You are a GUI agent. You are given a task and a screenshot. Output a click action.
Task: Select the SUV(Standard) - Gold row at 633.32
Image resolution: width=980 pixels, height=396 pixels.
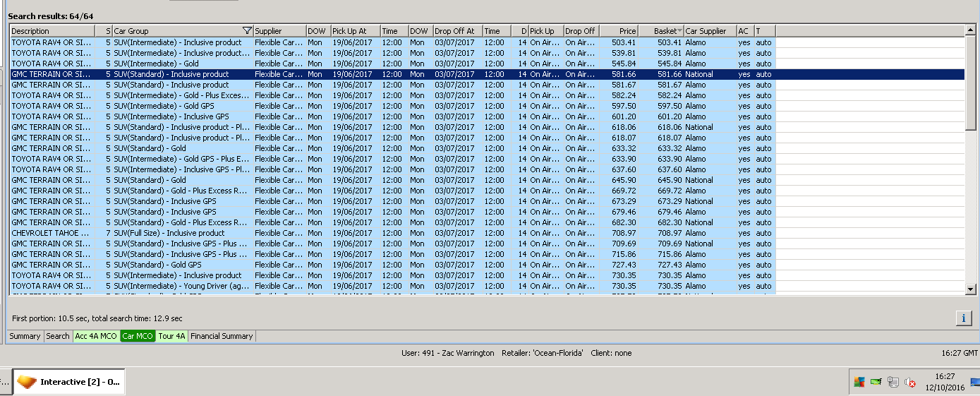click(x=392, y=148)
